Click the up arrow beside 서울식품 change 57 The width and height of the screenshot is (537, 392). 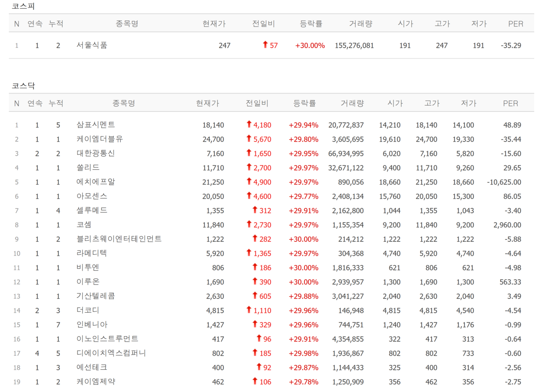point(265,44)
